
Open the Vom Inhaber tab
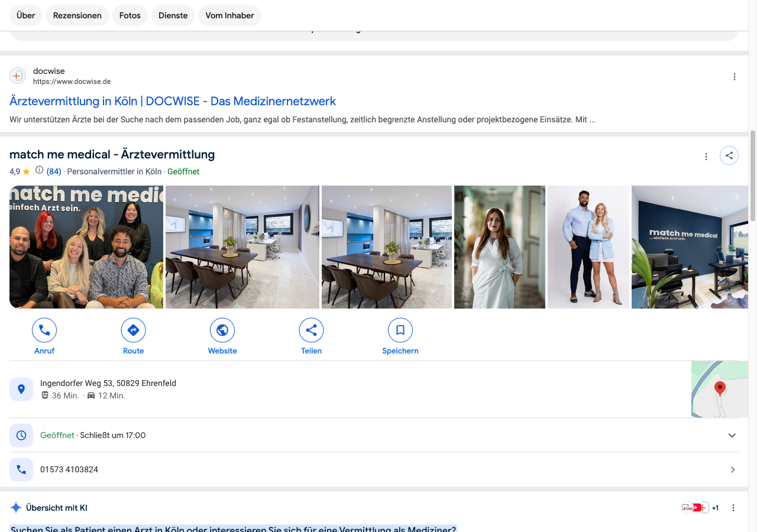[229, 15]
